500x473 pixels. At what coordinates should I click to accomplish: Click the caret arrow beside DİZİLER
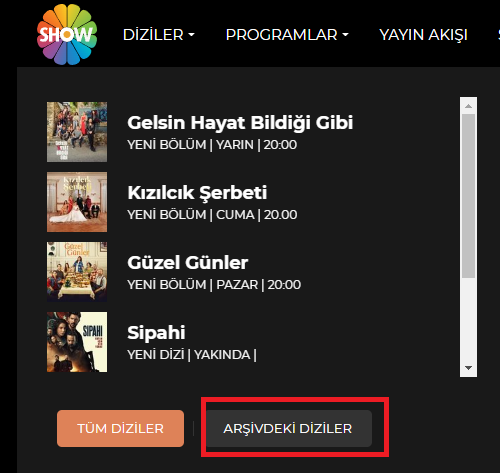pos(191,35)
